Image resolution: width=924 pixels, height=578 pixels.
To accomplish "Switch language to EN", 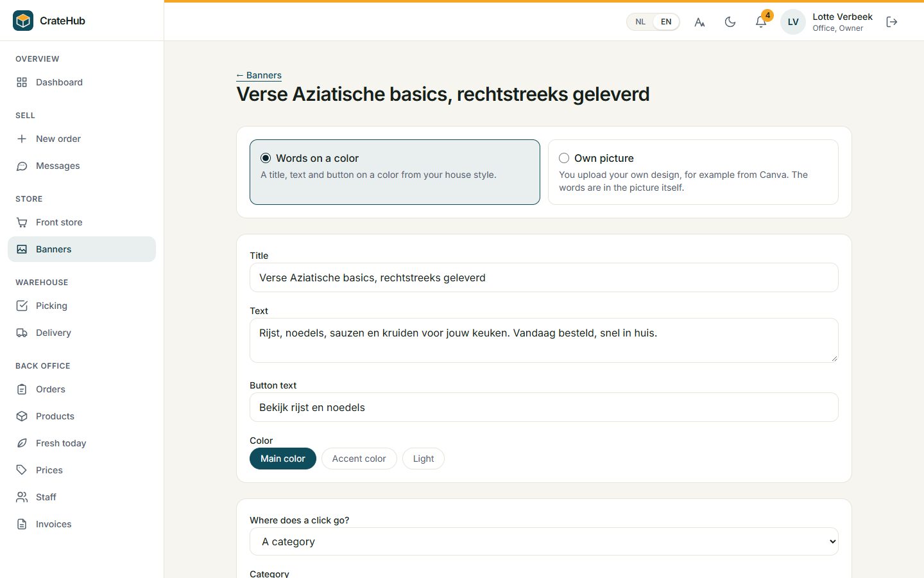I will tap(666, 22).
